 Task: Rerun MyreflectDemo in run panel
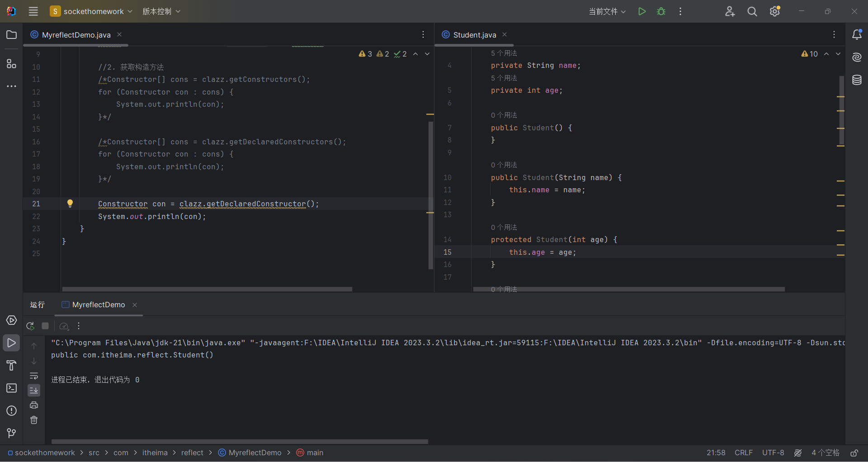point(30,326)
